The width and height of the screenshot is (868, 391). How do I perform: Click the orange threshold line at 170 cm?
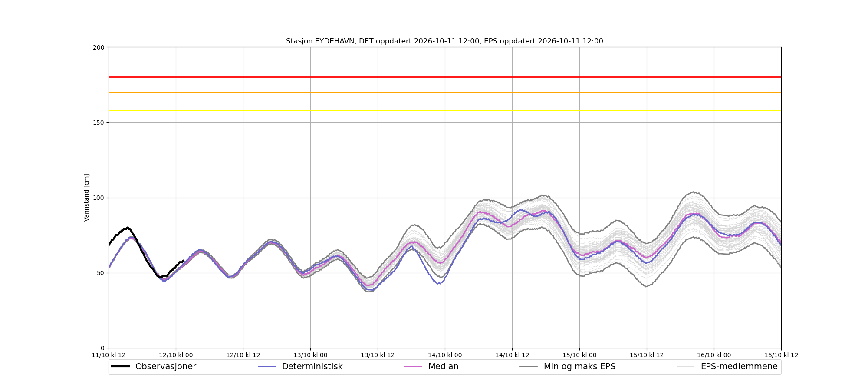pos(445,92)
